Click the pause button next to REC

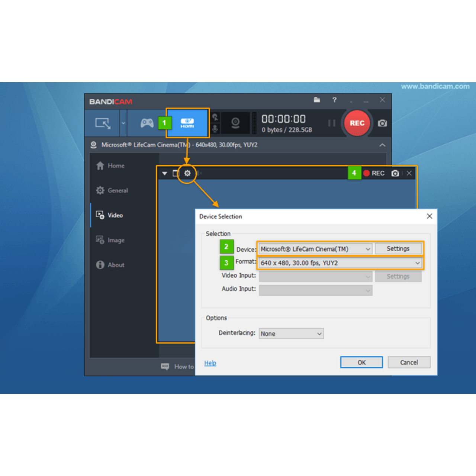pos(332,123)
